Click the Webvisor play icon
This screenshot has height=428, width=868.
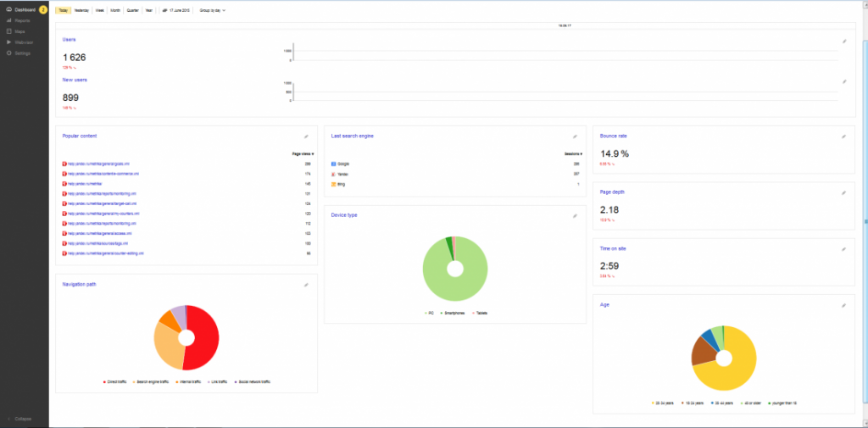(x=8, y=42)
